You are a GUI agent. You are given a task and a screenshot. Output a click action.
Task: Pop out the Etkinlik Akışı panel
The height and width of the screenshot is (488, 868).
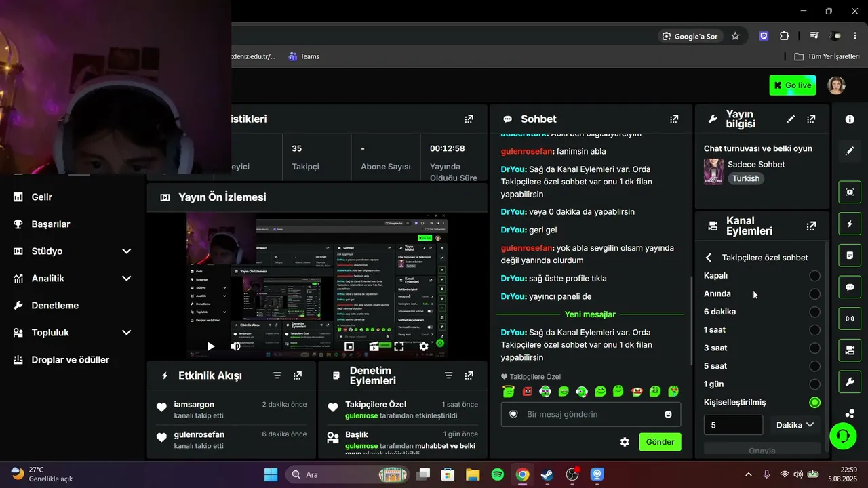[298, 375]
